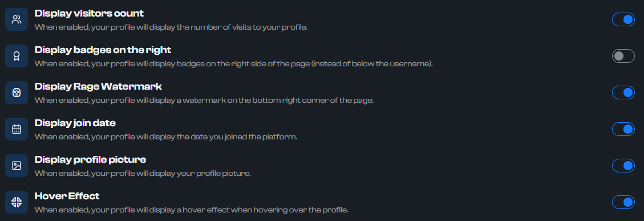Select the "Display badges on the right" heading
Viewport: 644px width, 221px height.
[x=103, y=50]
